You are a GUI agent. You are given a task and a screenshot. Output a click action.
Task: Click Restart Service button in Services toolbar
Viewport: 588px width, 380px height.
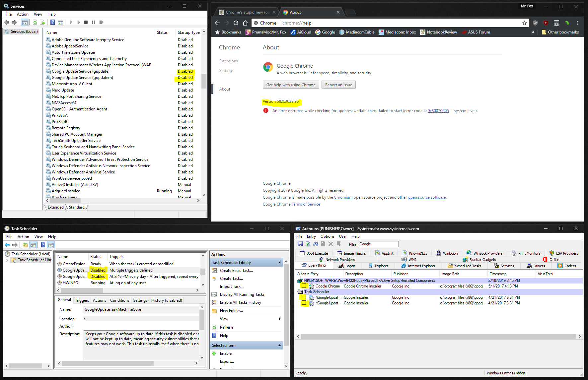coord(101,22)
